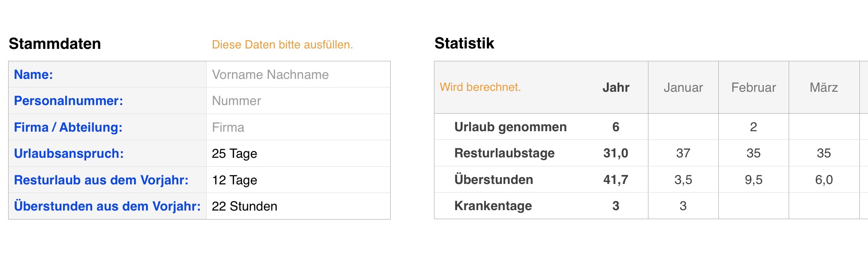Image resolution: width=868 pixels, height=265 pixels.
Task: Click the Februar Überstunden cell '9,5'
Action: tap(753, 180)
